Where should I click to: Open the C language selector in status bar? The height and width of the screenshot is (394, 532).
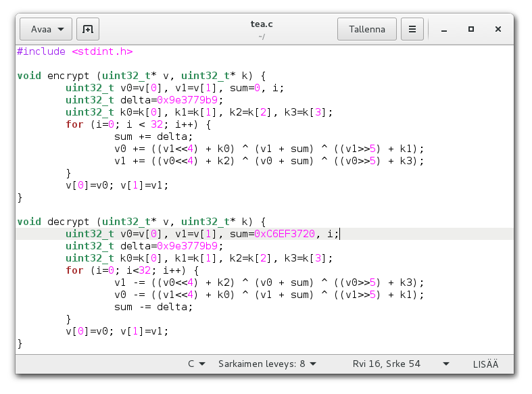pos(197,364)
